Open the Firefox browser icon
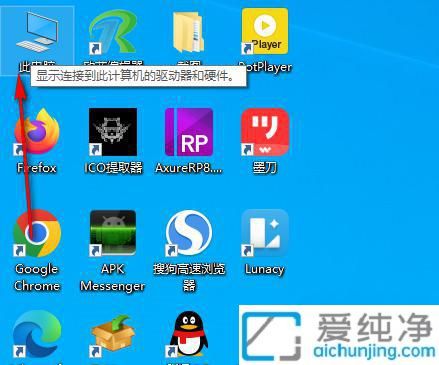The image size is (439, 365). (37, 132)
